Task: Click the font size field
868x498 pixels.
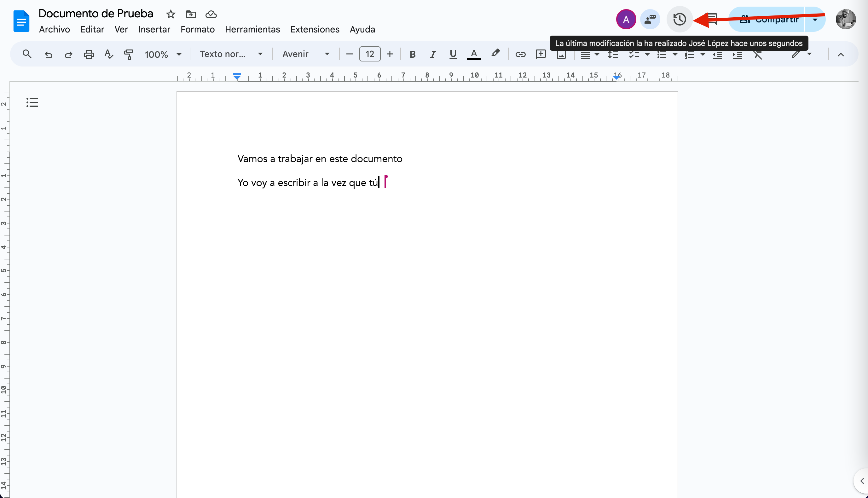Action: click(370, 54)
